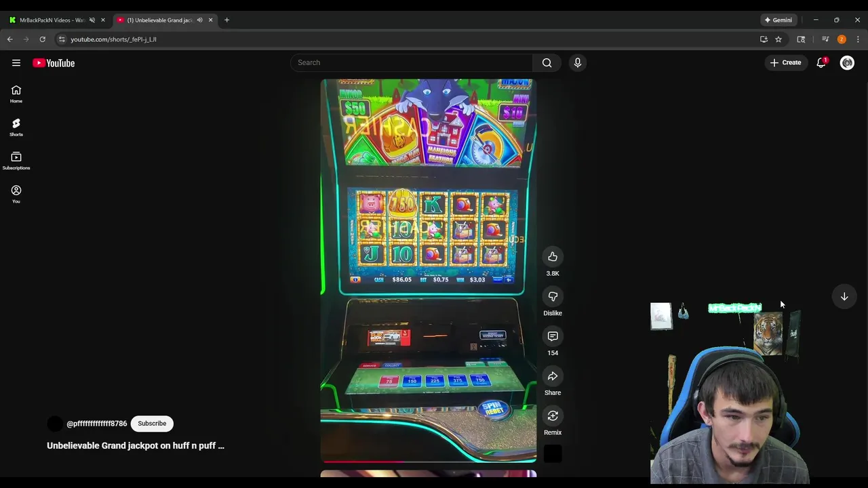Open a new browser tab
The height and width of the screenshot is (488, 868).
tap(226, 20)
